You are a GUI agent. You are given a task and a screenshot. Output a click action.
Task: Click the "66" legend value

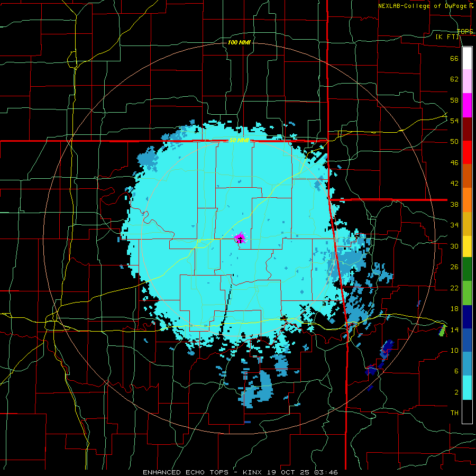coord(454,58)
